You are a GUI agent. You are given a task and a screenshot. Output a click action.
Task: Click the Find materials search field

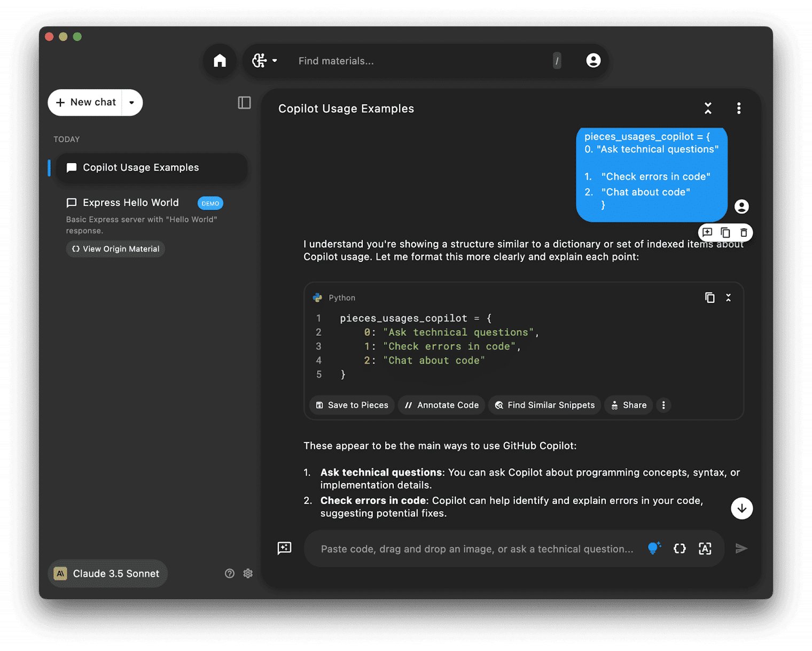[422, 61]
